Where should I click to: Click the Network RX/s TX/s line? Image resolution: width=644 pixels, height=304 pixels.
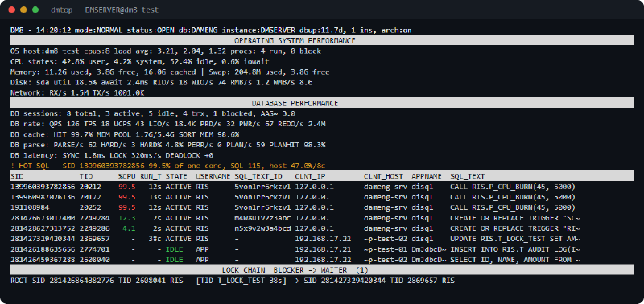[77, 92]
